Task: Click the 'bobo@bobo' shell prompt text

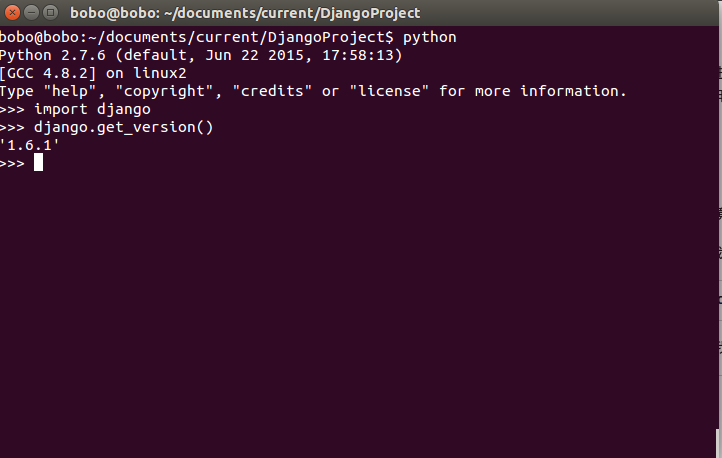Action: [40, 37]
